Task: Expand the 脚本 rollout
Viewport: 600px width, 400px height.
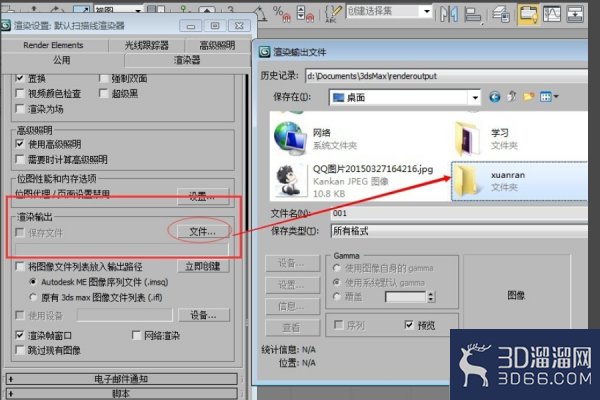Action: [121, 393]
